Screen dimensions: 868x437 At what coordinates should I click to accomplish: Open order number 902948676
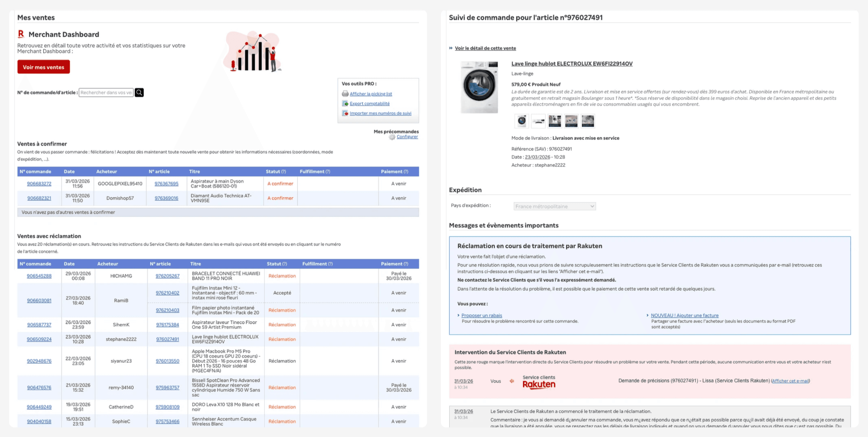coord(39,361)
